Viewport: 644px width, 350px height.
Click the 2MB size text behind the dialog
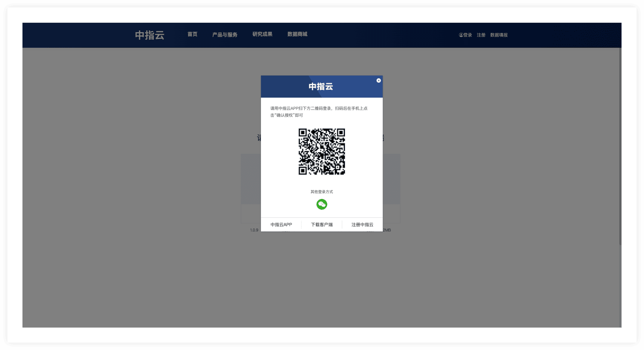tap(387, 230)
